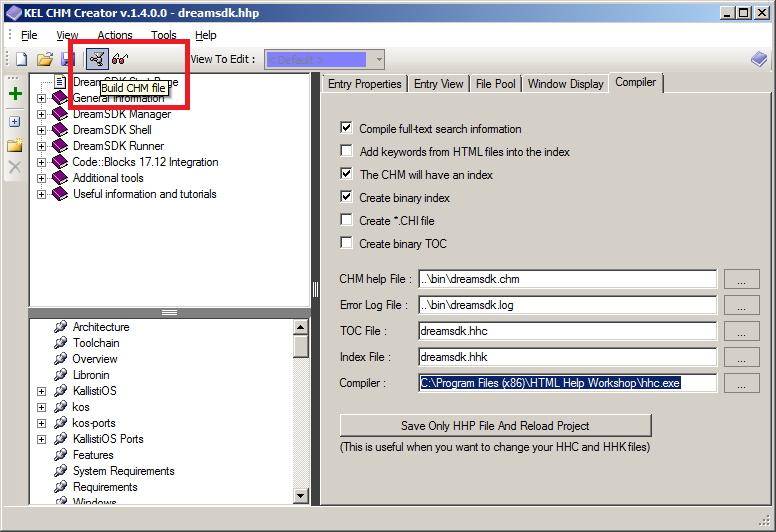
Task: Click the application icon in the title bar
Action: coord(13,12)
